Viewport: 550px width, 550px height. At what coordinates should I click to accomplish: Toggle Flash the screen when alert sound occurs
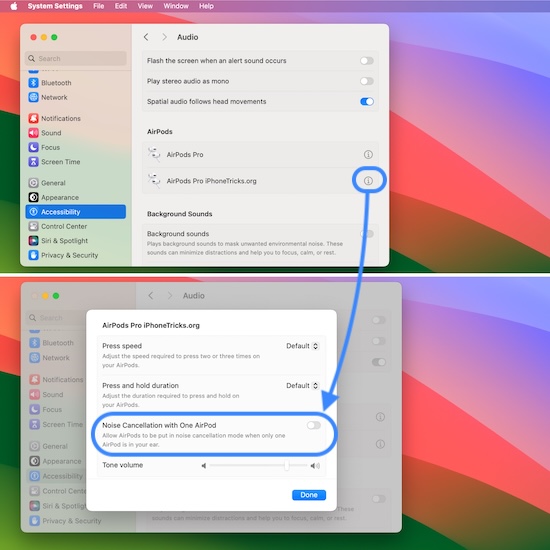[367, 61]
